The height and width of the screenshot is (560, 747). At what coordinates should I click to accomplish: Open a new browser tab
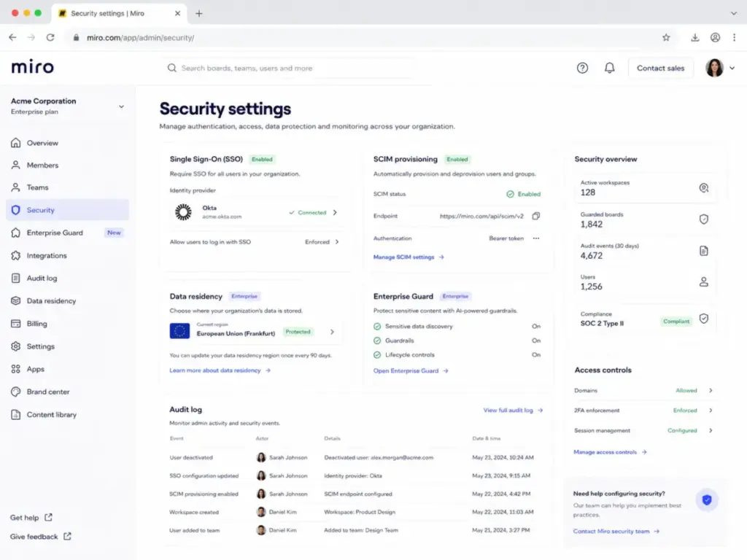tap(199, 13)
